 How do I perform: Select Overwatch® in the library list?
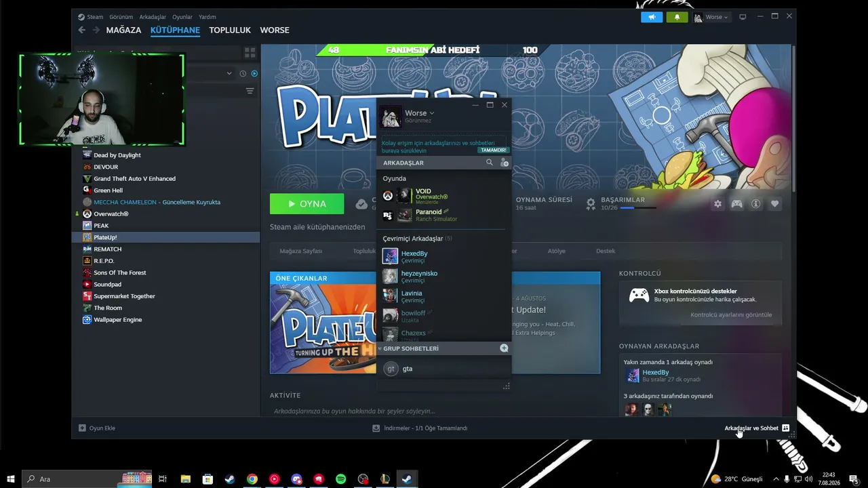[111, 214]
